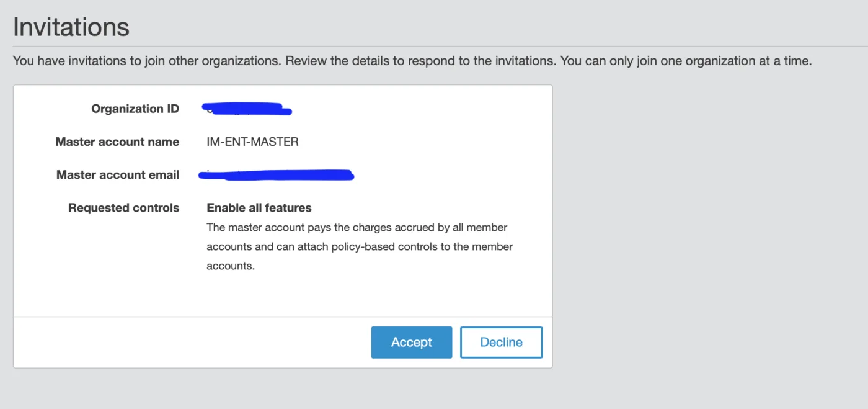Click the horizontal rule under the Invitations heading
868x409 pixels.
(x=440, y=46)
